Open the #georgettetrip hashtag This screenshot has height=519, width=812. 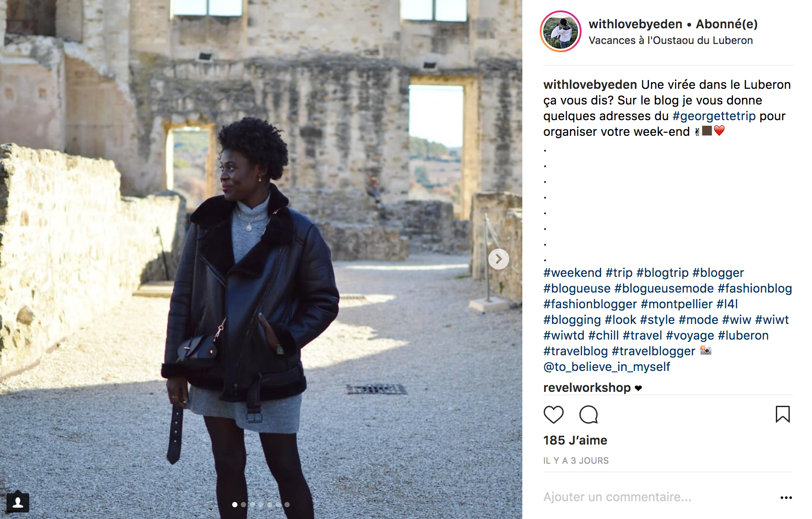coord(714,116)
